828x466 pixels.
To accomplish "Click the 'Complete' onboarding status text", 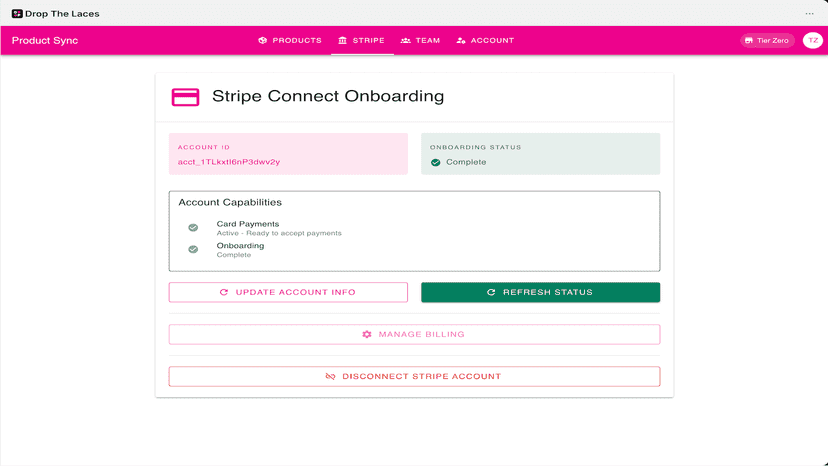I will point(466,162).
